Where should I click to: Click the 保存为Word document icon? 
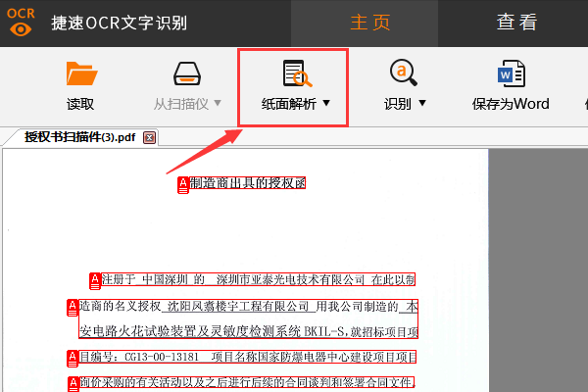[x=512, y=73]
